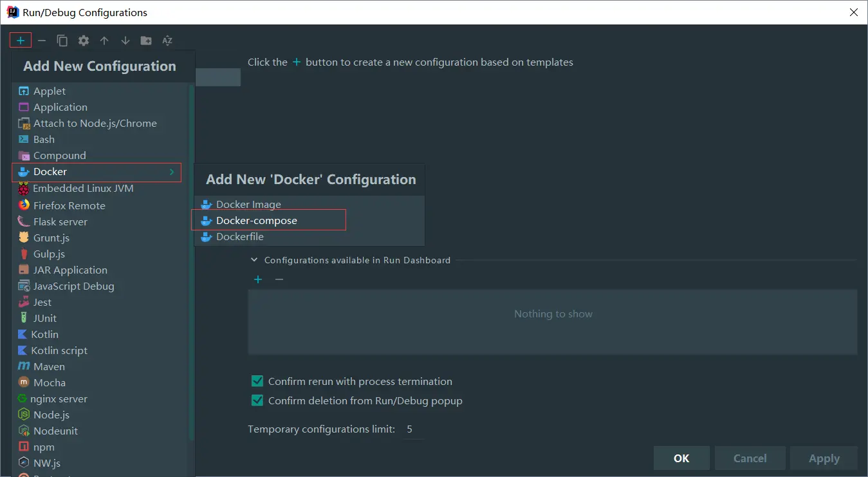Click the Node.js hexagon icon

[24, 415]
